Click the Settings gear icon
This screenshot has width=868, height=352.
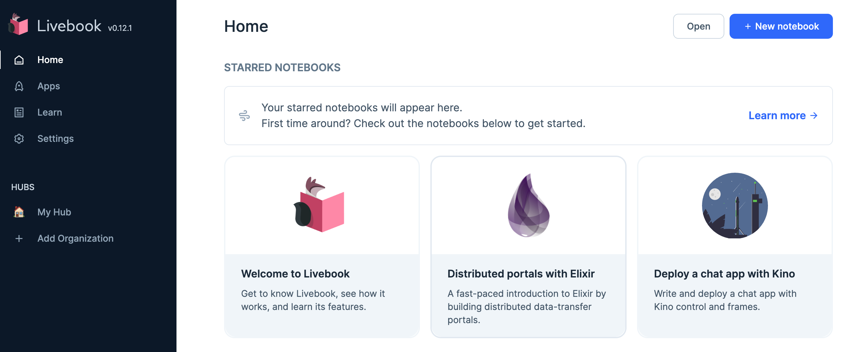pos(19,139)
